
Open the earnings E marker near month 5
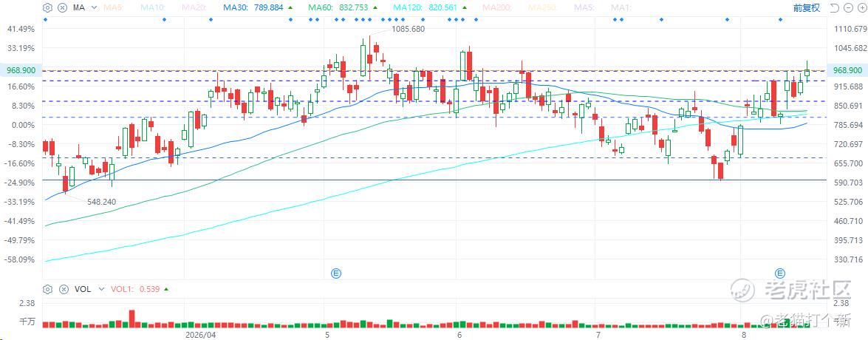(335, 273)
